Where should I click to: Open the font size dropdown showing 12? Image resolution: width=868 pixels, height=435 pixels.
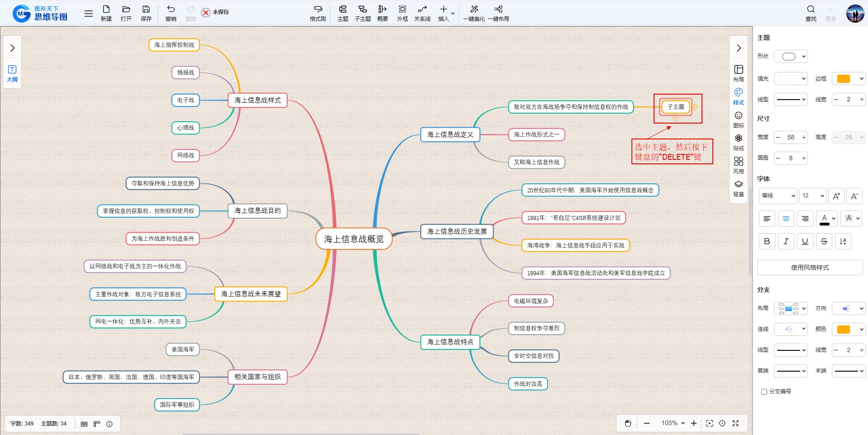[812, 196]
